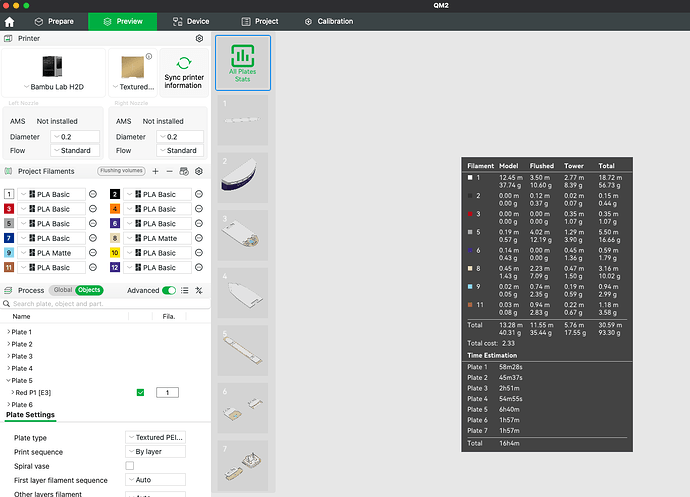The width and height of the screenshot is (690, 497).
Task: Enable Spiral vase checkbox
Action: coord(130,466)
